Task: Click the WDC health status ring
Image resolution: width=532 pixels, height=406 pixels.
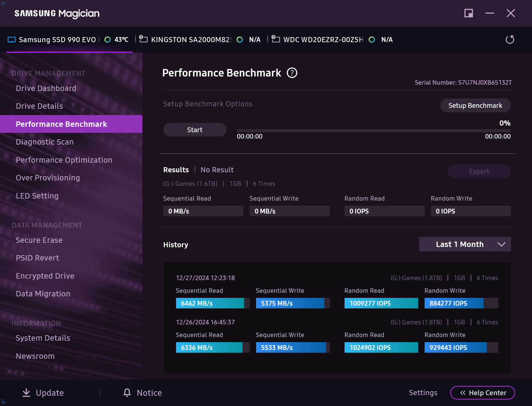Action: pos(372,40)
